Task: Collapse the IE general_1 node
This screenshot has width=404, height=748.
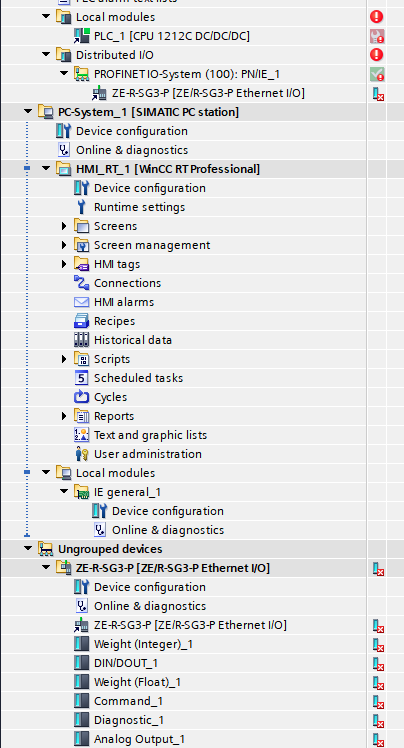Action: tap(64, 491)
